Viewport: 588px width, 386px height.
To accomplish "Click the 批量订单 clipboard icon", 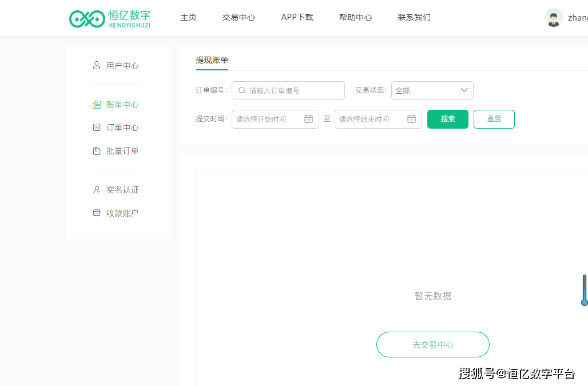I will [x=96, y=151].
